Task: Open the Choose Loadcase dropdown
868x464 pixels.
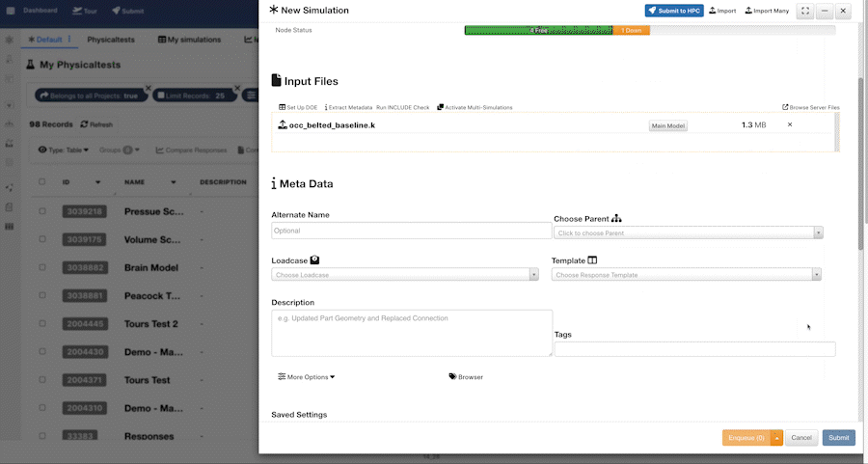Action: coord(405,275)
